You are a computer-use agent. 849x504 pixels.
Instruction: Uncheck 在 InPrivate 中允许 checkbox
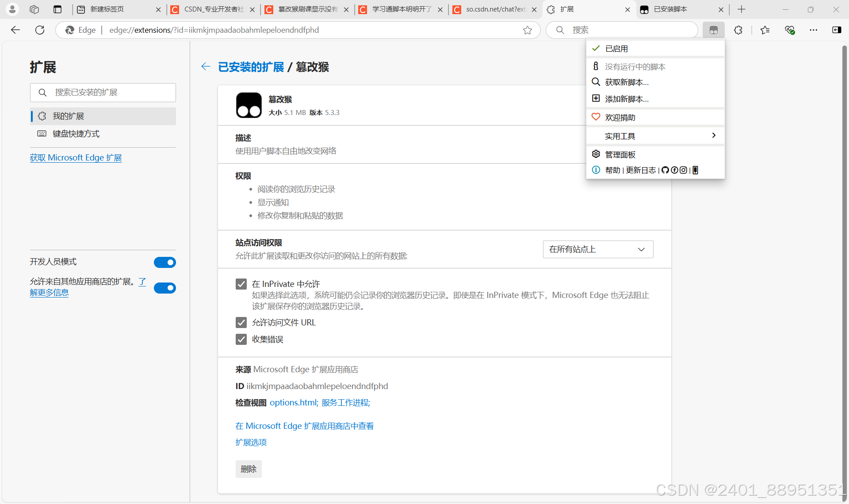(241, 284)
